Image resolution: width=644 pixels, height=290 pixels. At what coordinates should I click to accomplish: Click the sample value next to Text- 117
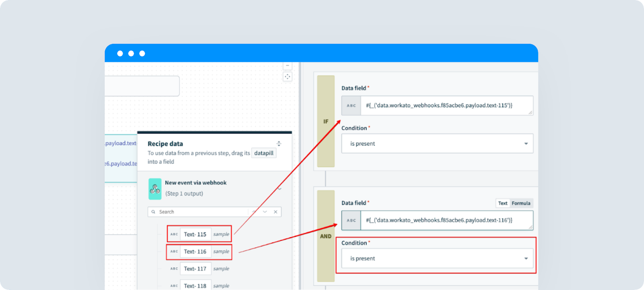pos(221,269)
